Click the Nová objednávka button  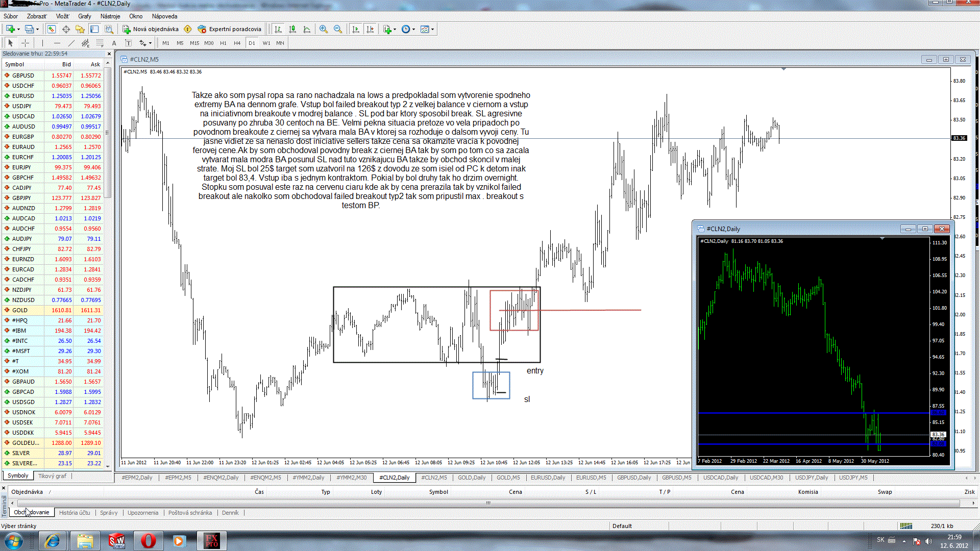pyautogui.click(x=151, y=29)
